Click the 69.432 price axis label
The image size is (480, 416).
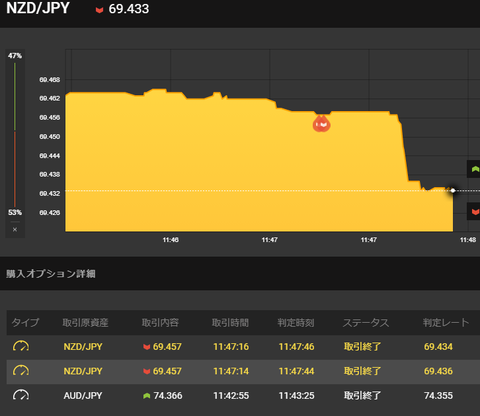(x=50, y=193)
